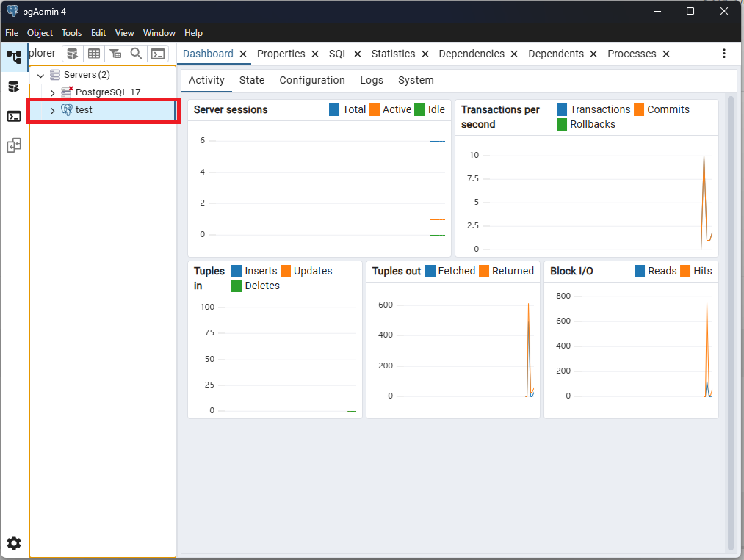Open the Schema Diff workspace sidebar icon

(14, 145)
